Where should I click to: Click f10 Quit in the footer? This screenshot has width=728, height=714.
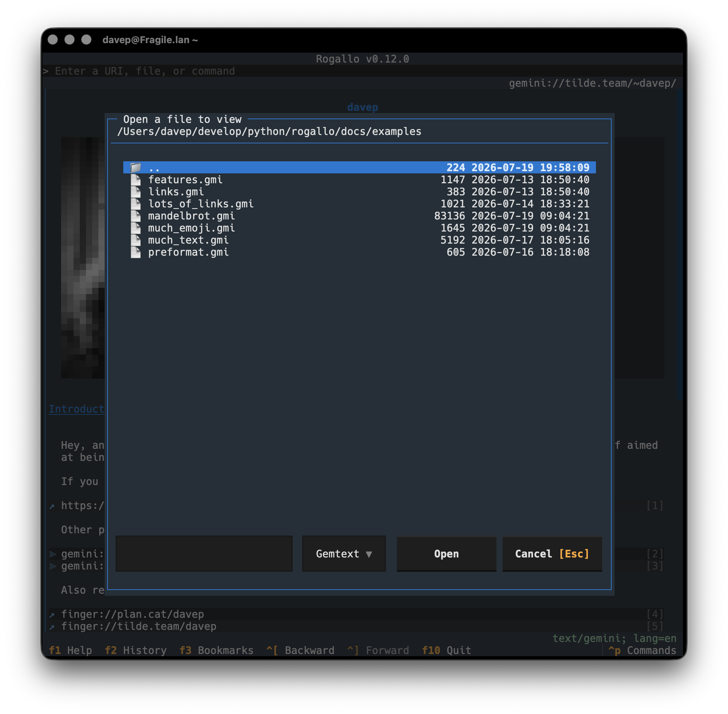click(446, 650)
